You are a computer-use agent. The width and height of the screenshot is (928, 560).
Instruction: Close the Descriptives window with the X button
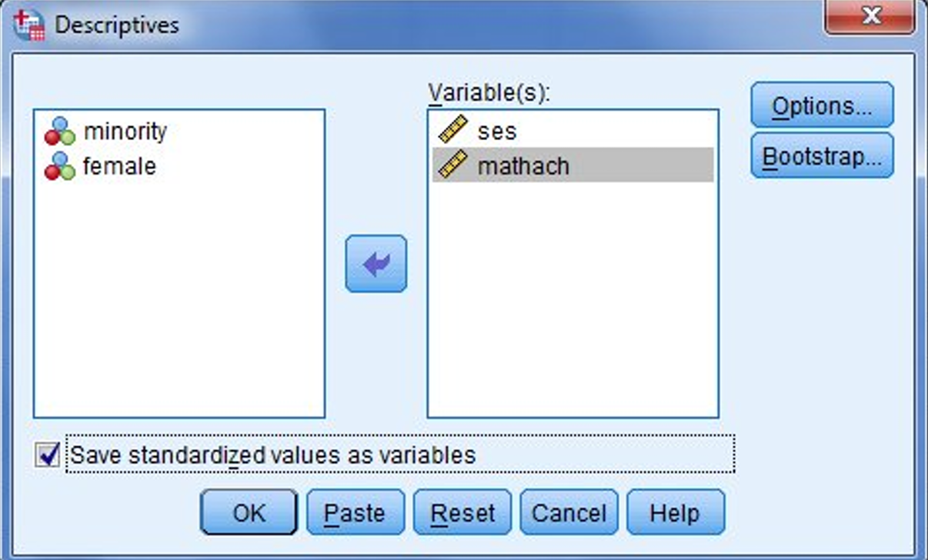(870, 16)
